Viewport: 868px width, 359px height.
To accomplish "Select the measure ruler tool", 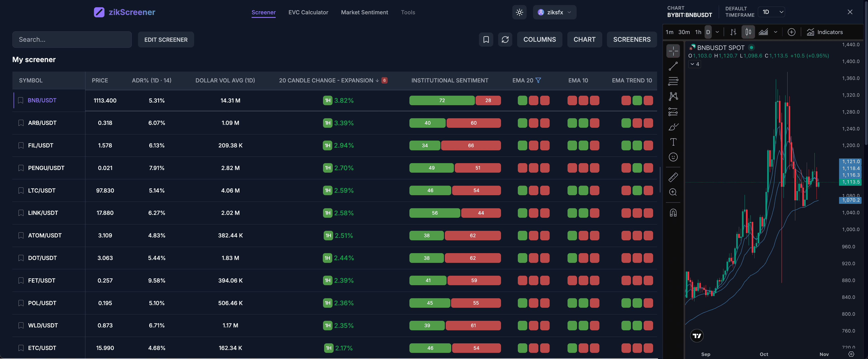I will [673, 177].
